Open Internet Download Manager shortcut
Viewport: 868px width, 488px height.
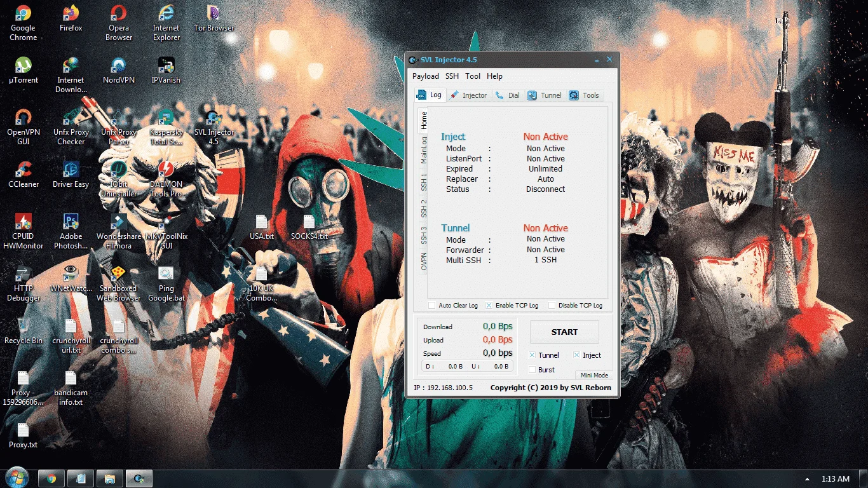pyautogui.click(x=71, y=75)
